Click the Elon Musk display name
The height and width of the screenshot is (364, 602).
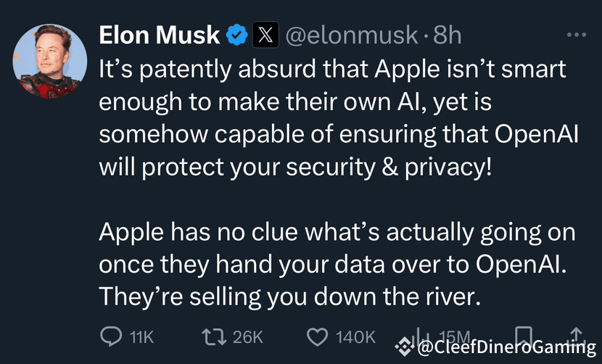160,35
